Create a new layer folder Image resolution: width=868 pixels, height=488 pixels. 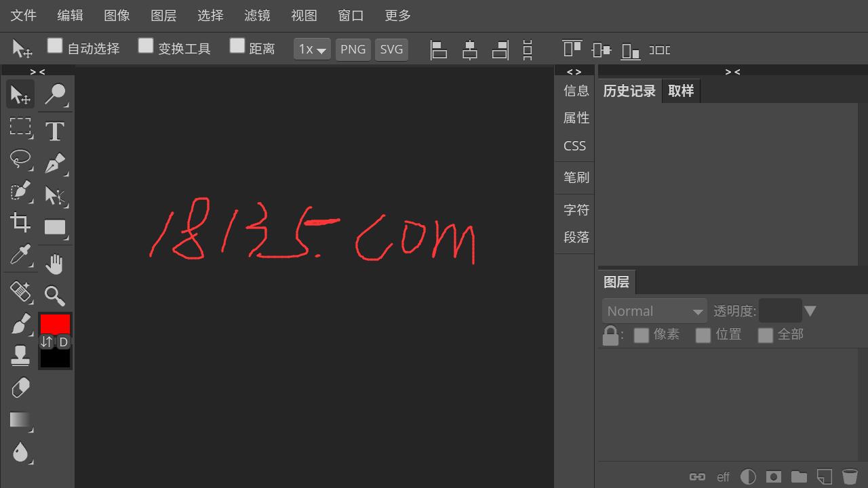tap(799, 477)
